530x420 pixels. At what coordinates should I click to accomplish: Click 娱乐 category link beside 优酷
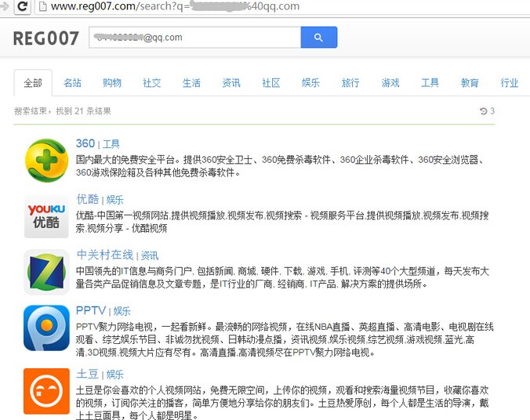pyautogui.click(x=115, y=200)
